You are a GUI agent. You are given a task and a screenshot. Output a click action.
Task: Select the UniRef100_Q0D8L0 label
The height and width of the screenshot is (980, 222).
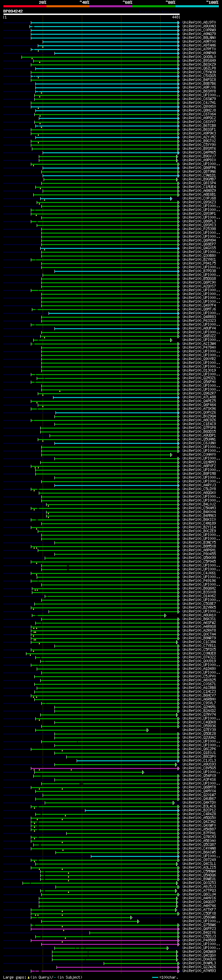tap(199, 57)
